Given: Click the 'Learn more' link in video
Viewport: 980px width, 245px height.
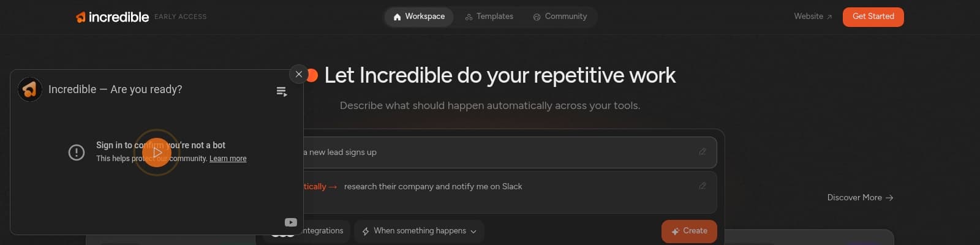Looking at the screenshot, I should pos(228,159).
